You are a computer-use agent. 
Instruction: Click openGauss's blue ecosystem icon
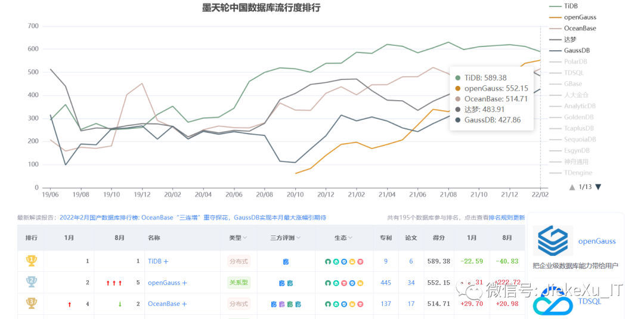pos(352,283)
